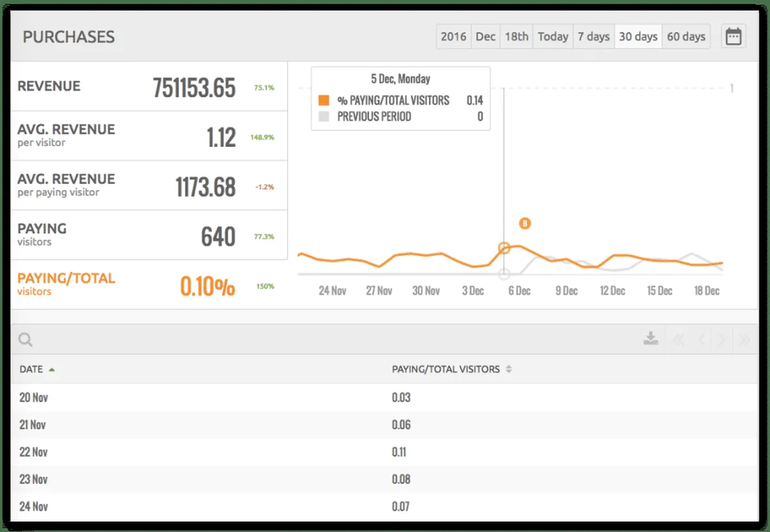Open the calendar date picker icon

coord(733,37)
